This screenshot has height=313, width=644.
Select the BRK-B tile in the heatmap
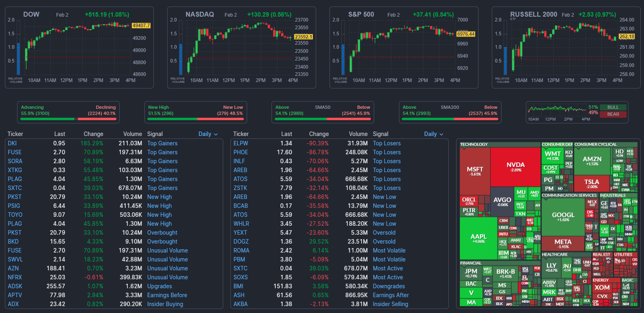(x=506, y=273)
